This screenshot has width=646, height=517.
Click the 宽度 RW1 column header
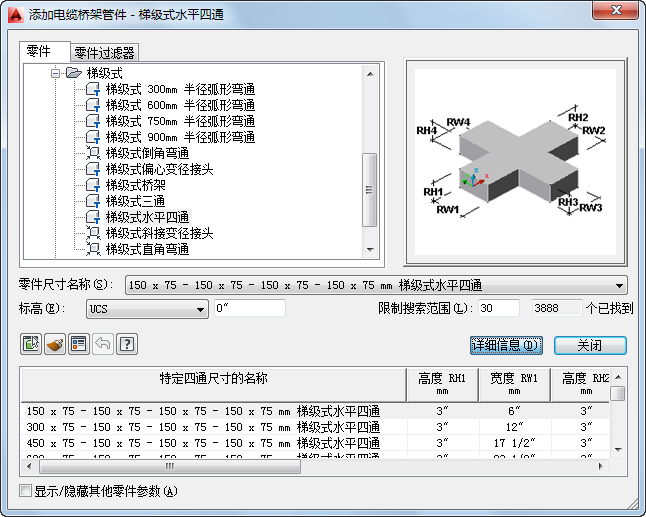[x=514, y=385]
